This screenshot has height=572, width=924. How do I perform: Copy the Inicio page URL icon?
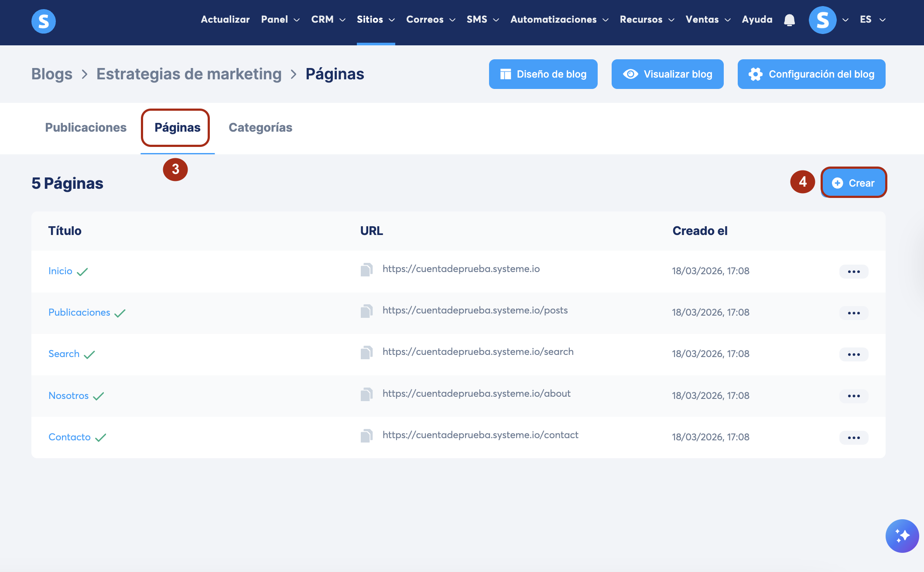(366, 270)
